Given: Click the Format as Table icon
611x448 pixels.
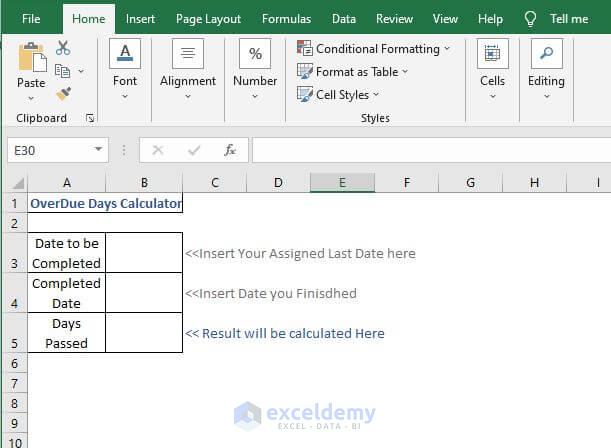Looking at the screenshot, I should pyautogui.click(x=304, y=71).
